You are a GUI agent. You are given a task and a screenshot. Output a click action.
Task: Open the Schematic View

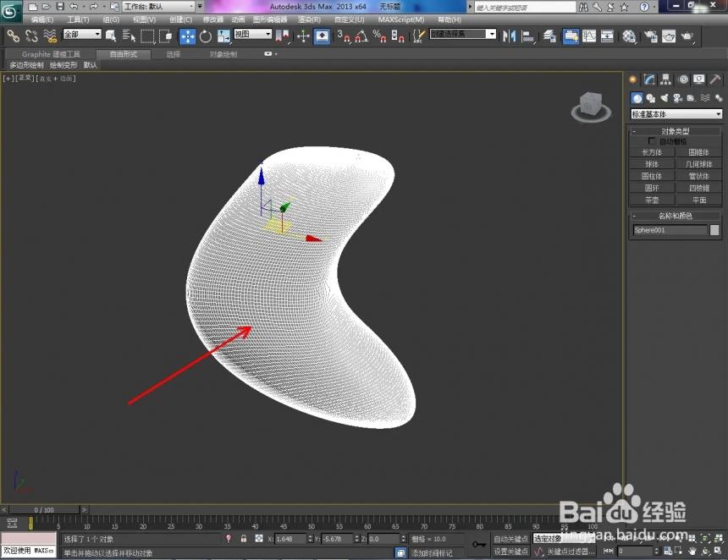click(607, 36)
